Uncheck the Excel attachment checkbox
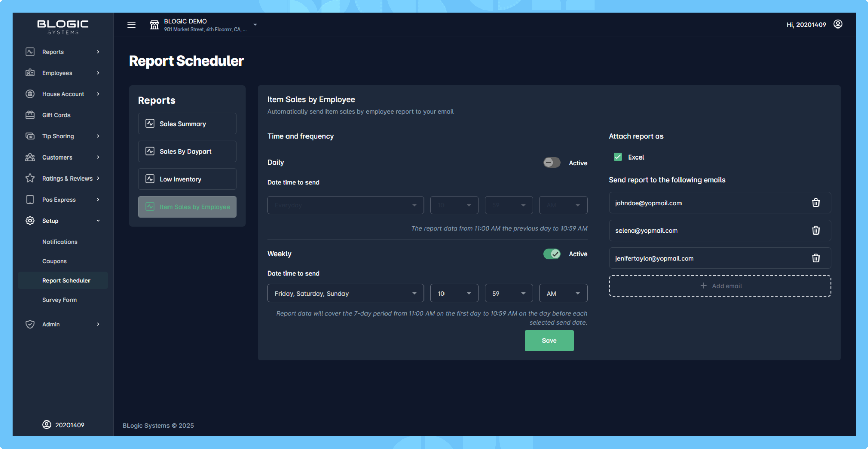 click(618, 157)
